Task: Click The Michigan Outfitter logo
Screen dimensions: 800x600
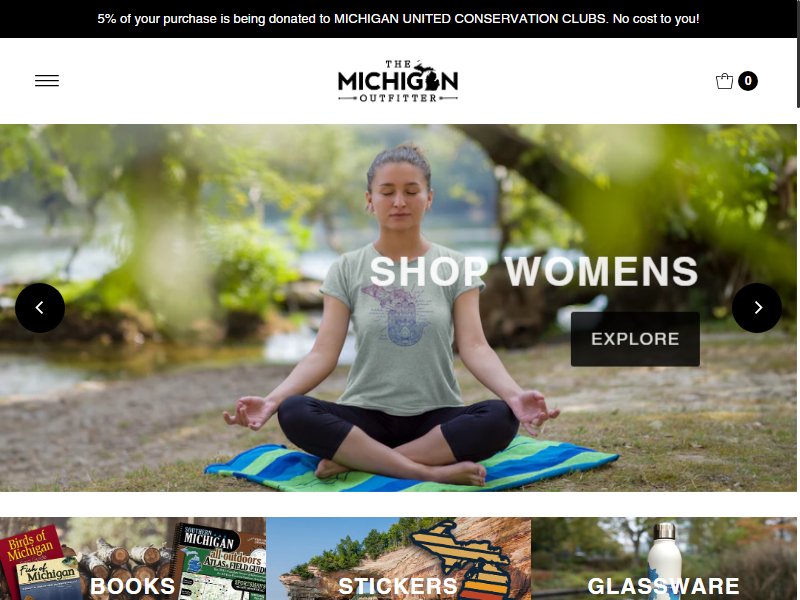Action: 398,81
